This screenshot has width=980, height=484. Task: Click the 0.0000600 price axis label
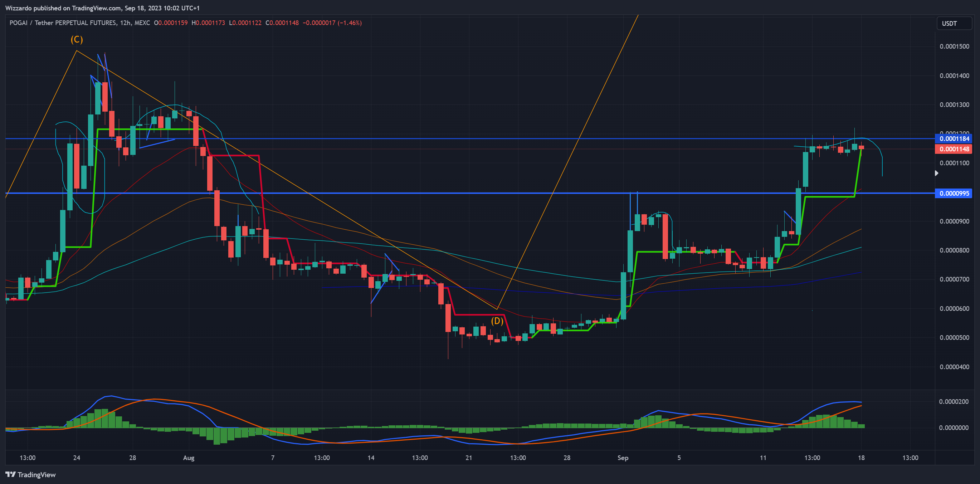click(x=954, y=309)
